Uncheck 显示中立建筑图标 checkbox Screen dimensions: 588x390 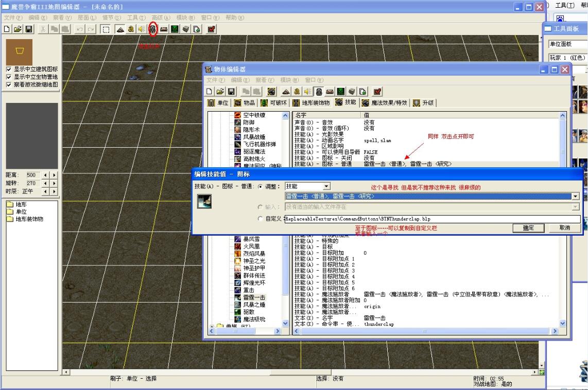tap(8, 69)
